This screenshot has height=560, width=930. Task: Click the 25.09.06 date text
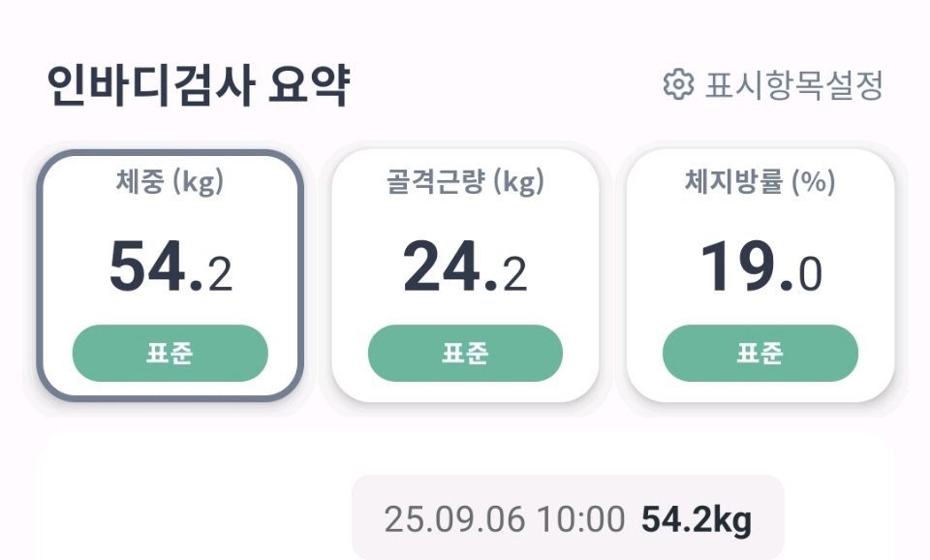[455, 519]
